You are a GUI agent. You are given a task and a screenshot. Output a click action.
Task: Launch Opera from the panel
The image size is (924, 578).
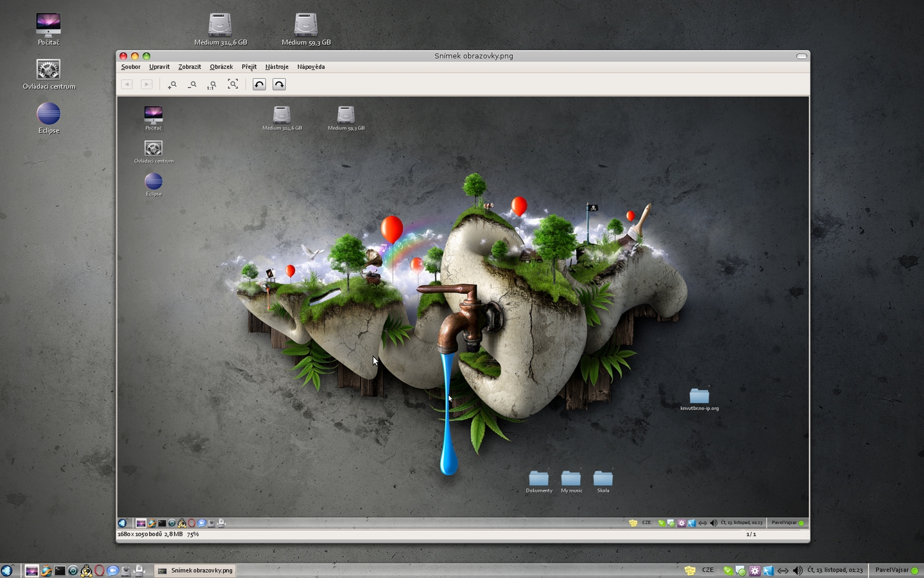pyautogui.click(x=99, y=570)
